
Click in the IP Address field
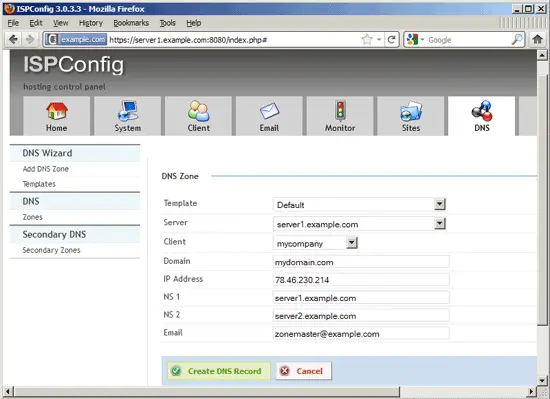point(361,280)
